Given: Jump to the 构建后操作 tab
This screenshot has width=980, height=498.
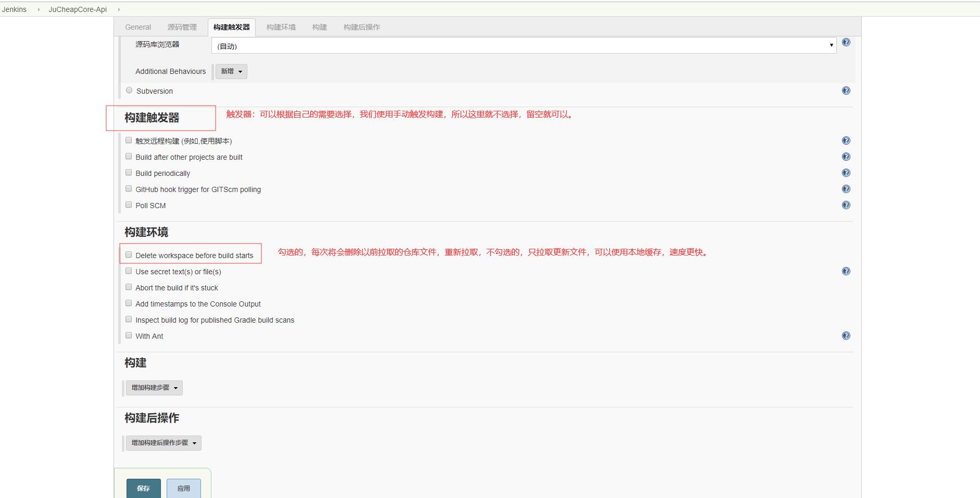Looking at the screenshot, I should 362,27.
